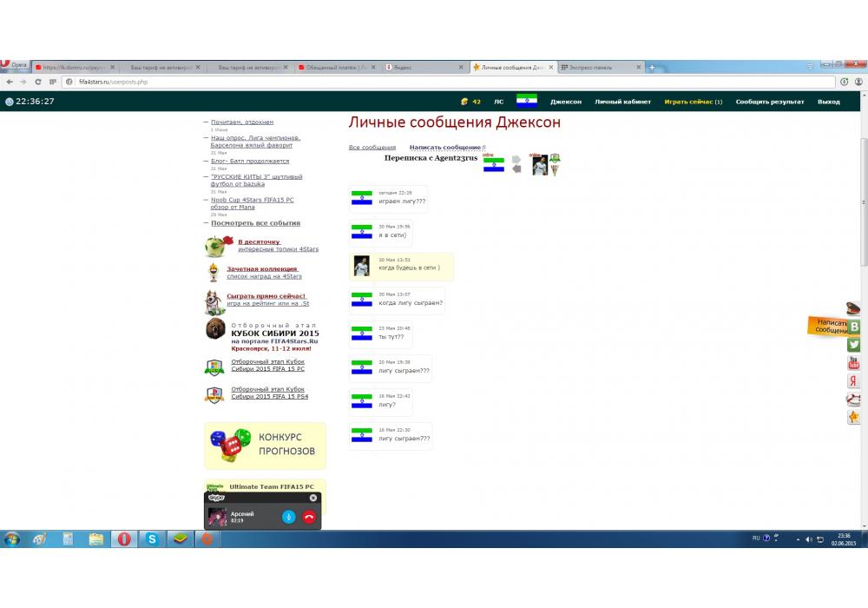Expand hidden system tray icons arrow
The width and height of the screenshot is (868, 608).
[799, 539]
